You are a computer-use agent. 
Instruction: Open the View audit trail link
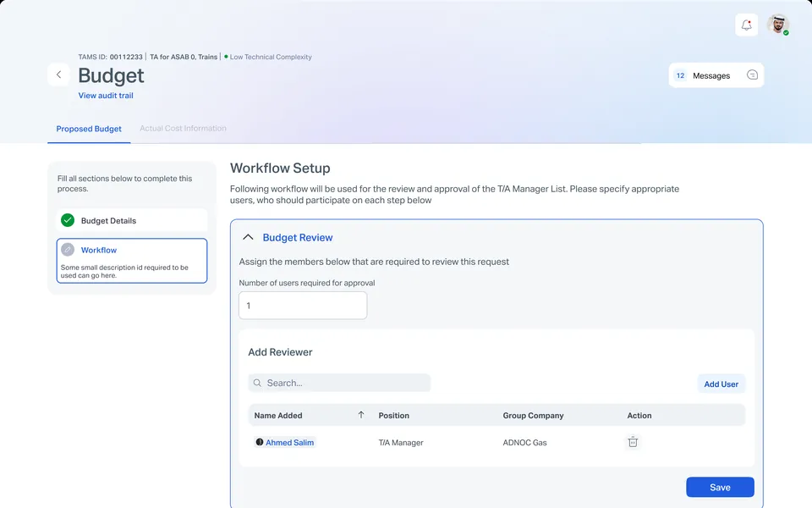(106, 96)
